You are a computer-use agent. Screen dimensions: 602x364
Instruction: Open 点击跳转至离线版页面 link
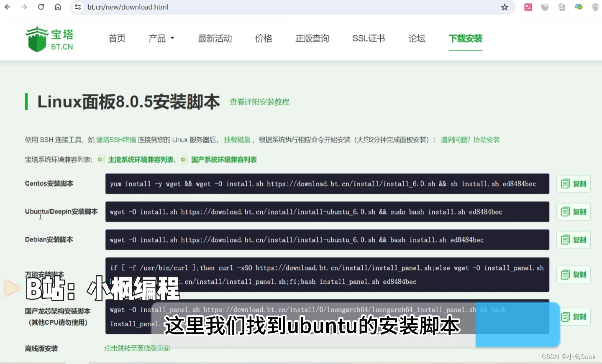coord(136,348)
